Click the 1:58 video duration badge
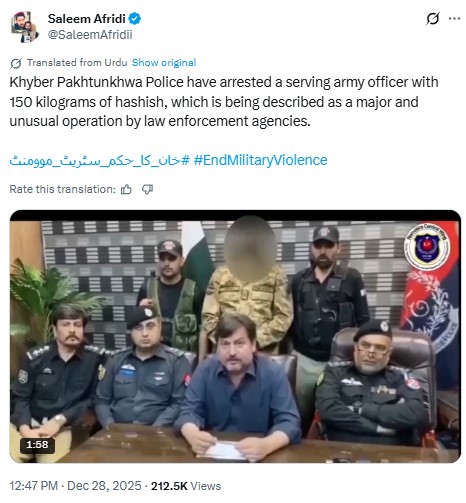 tap(37, 445)
